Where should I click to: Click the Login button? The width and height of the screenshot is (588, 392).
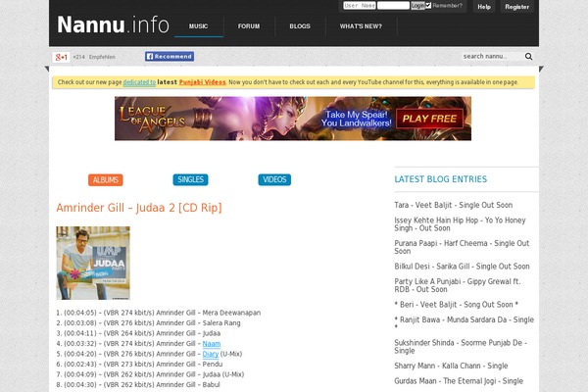417,5
